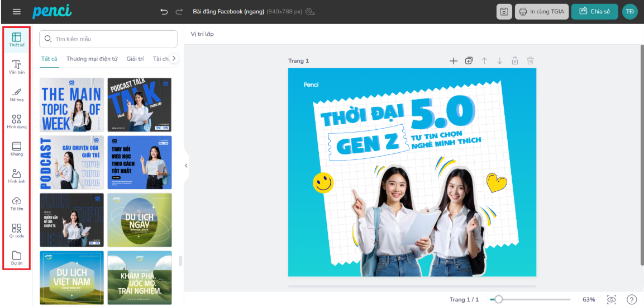The width and height of the screenshot is (644, 306).
Task: Collapse the template side panel
Action: 186,166
